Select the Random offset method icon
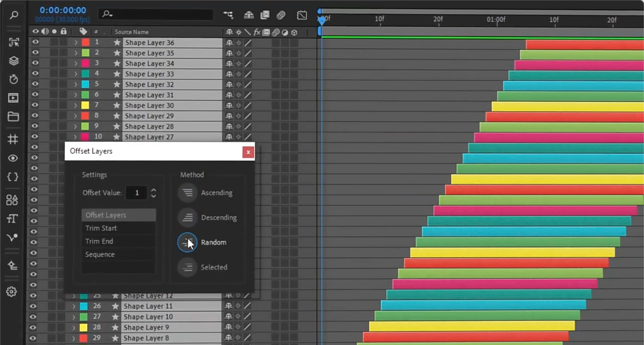 click(187, 242)
